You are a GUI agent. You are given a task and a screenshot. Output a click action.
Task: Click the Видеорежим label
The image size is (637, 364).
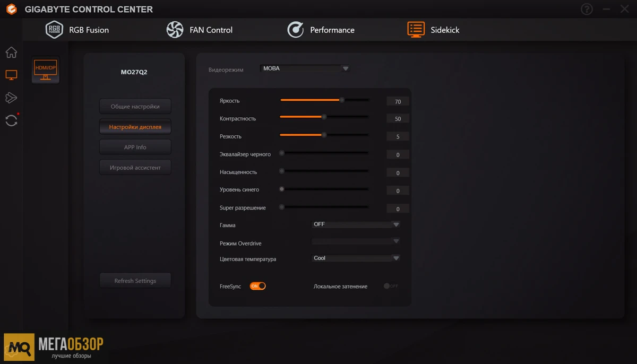[226, 70]
